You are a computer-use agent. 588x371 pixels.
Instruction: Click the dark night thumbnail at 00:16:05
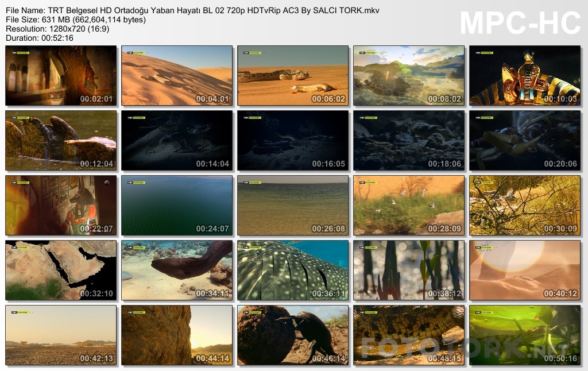(293, 140)
